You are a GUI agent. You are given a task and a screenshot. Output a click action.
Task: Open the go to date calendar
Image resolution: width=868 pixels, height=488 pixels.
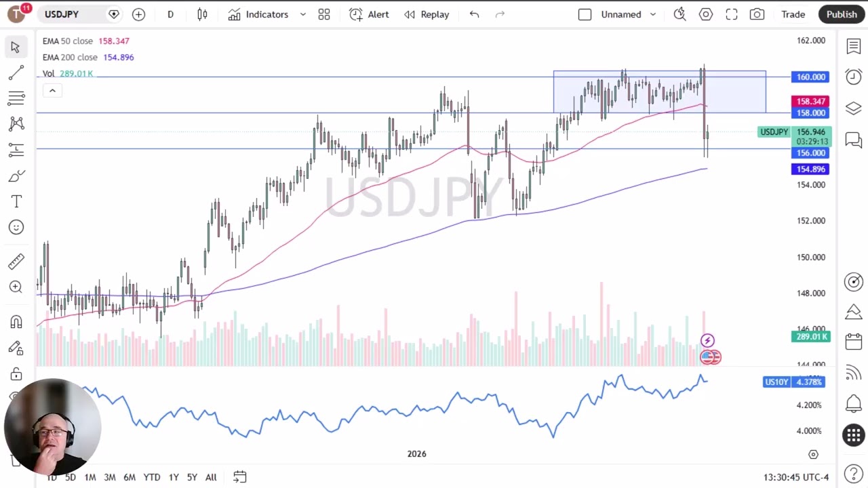tap(239, 477)
